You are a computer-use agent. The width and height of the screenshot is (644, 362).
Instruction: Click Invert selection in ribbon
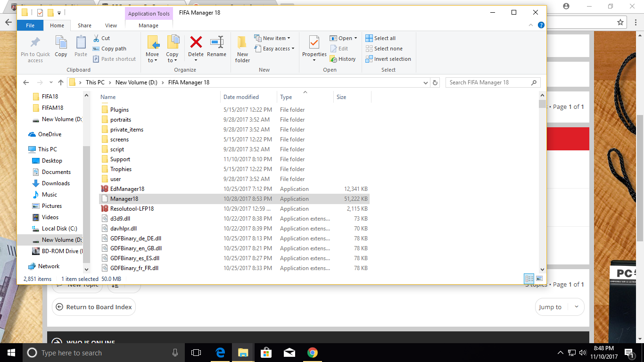pyautogui.click(x=388, y=59)
